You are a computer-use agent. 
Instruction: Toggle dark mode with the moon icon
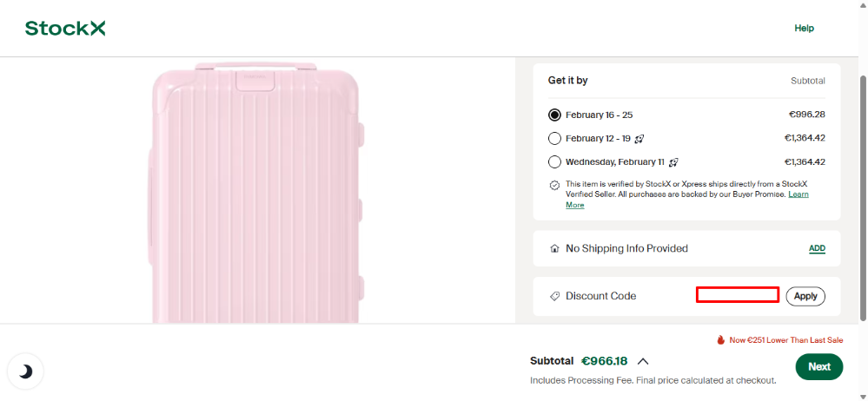(x=25, y=371)
